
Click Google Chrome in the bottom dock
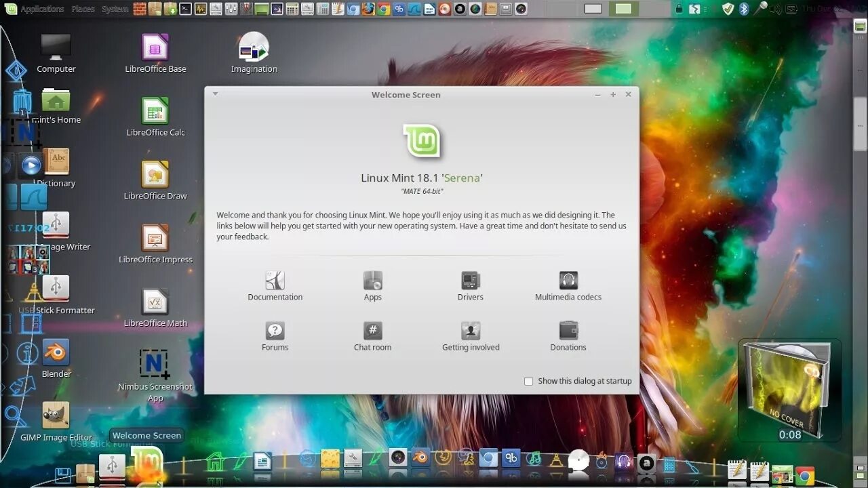805,474
